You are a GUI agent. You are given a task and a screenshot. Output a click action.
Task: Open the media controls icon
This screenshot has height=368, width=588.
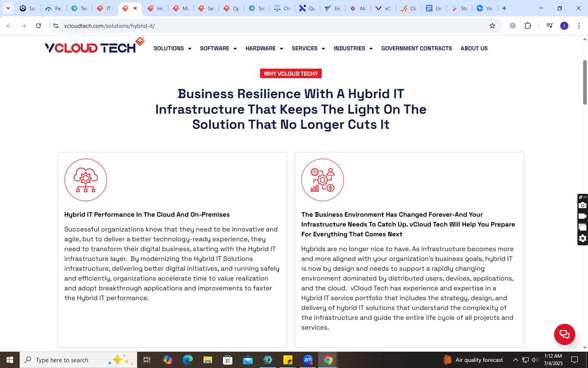550,26
